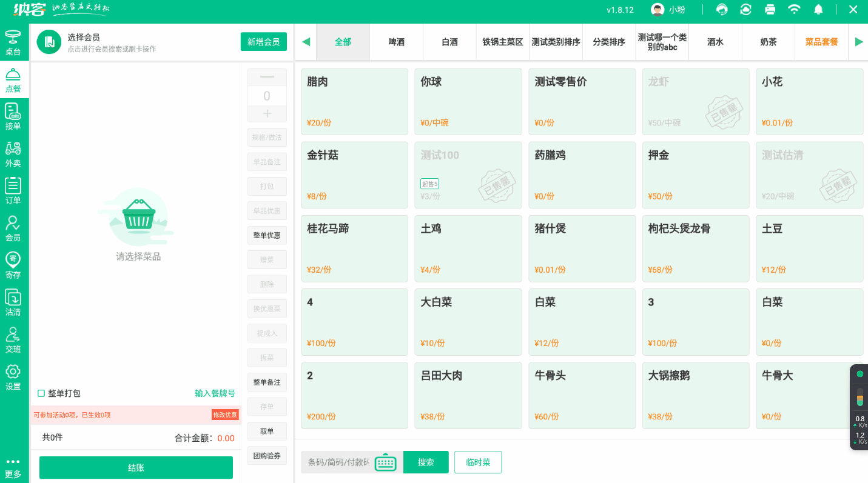This screenshot has height=483, width=868.
Task: Click 输入餐牌号 to enter table number
Action: tap(215, 393)
